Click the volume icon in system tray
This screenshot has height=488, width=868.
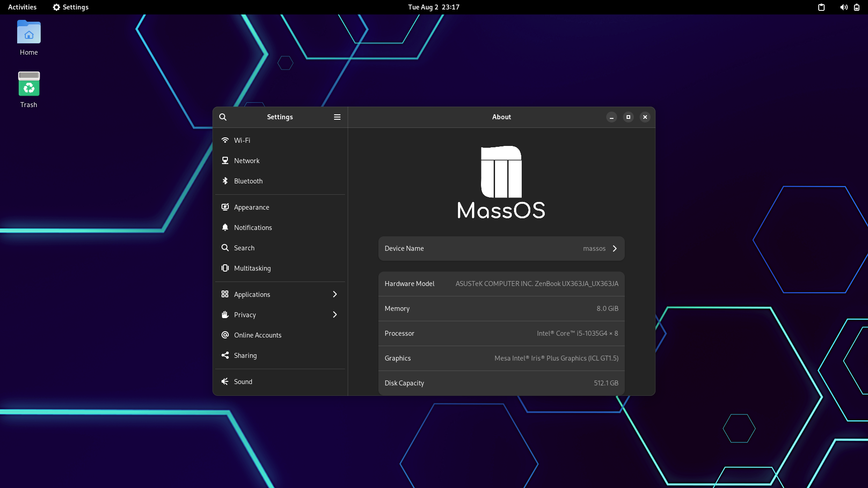pos(843,7)
